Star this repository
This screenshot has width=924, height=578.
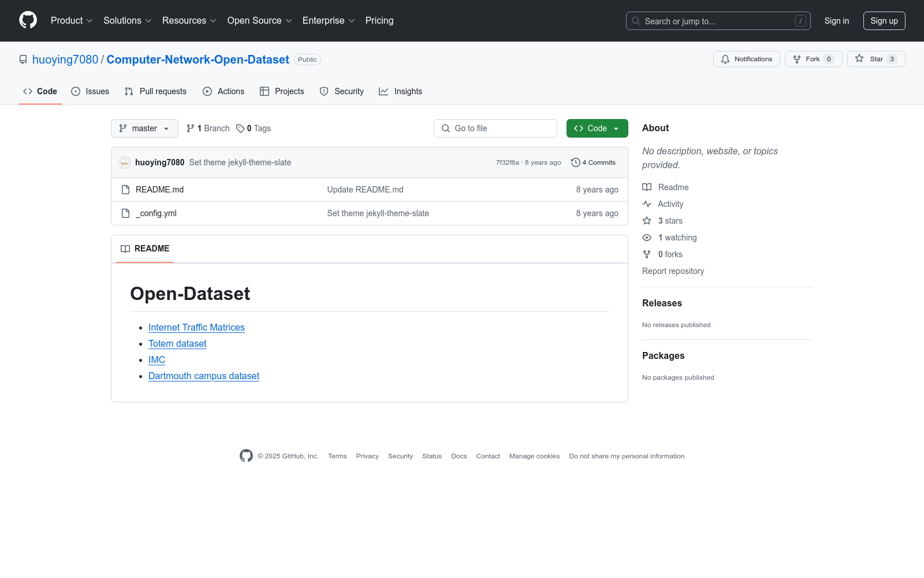click(876, 59)
